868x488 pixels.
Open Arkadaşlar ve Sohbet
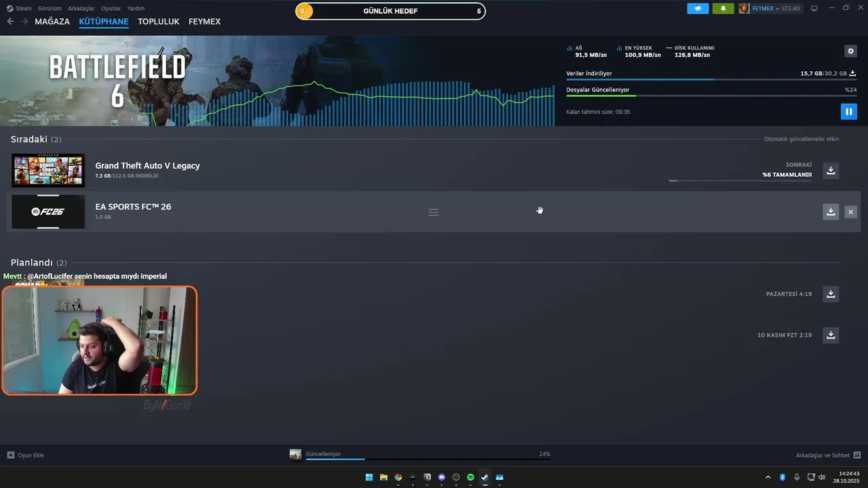pyautogui.click(x=828, y=455)
